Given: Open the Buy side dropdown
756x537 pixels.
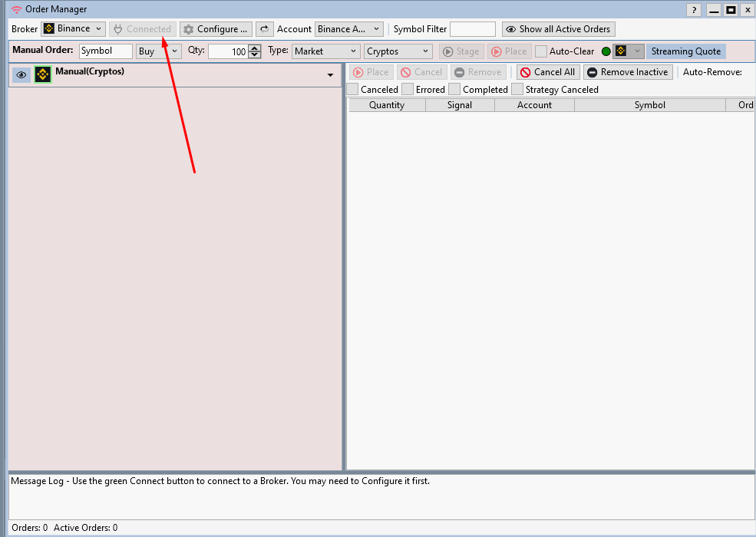Looking at the screenshot, I should point(159,51).
